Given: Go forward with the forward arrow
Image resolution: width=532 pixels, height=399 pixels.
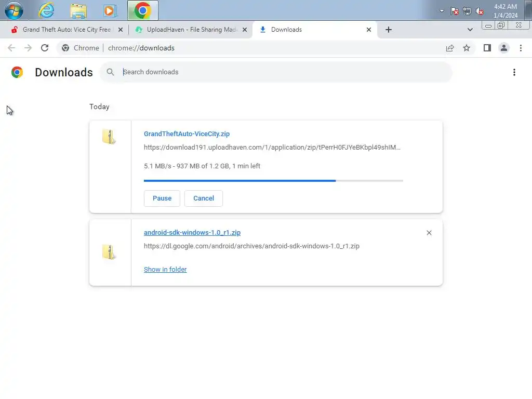Looking at the screenshot, I should 28,48.
